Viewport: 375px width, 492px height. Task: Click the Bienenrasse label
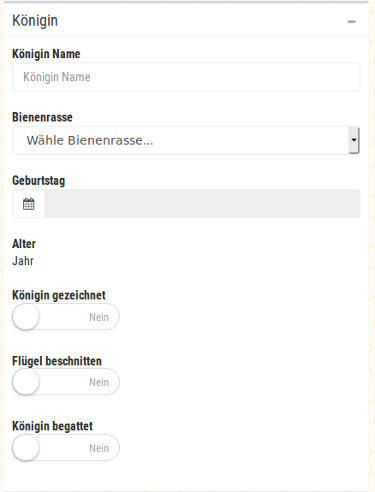coord(42,117)
